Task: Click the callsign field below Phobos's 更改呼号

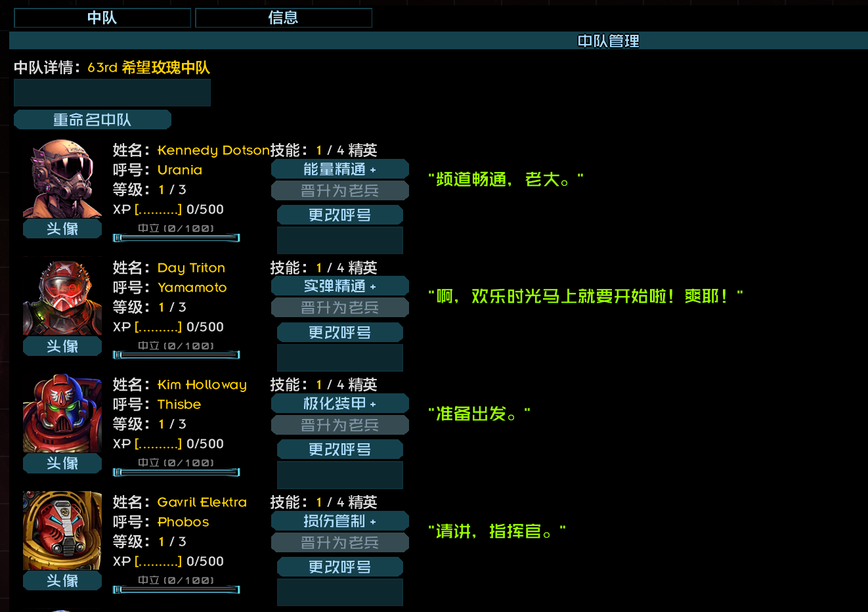Action: tap(340, 592)
